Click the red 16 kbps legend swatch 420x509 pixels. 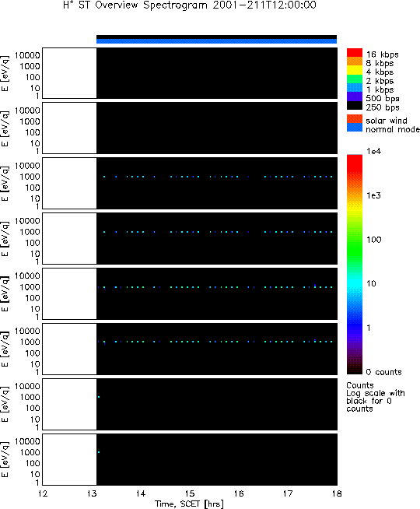pos(355,53)
